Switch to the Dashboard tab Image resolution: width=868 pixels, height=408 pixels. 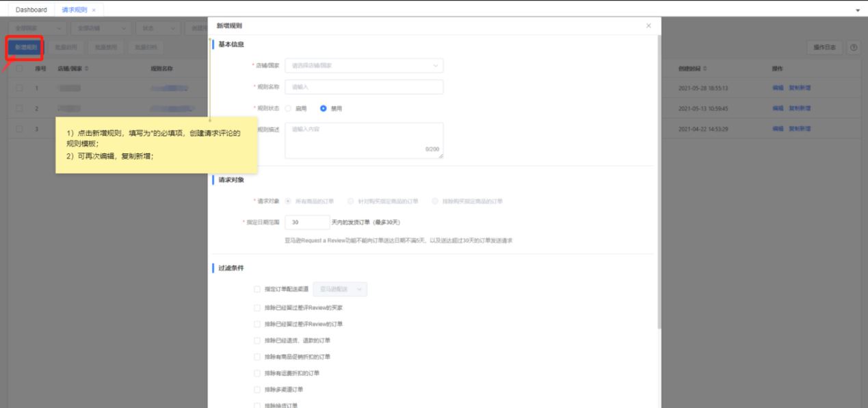(x=31, y=10)
